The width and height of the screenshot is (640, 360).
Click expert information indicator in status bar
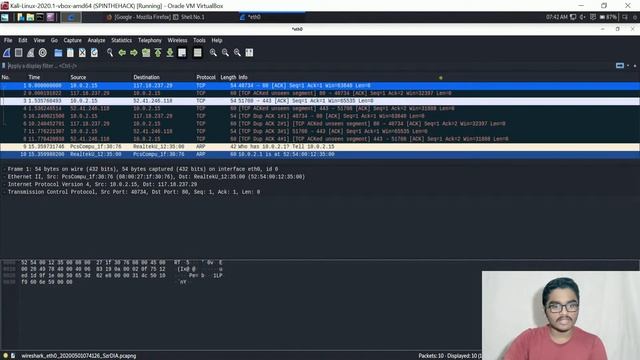point(5,356)
